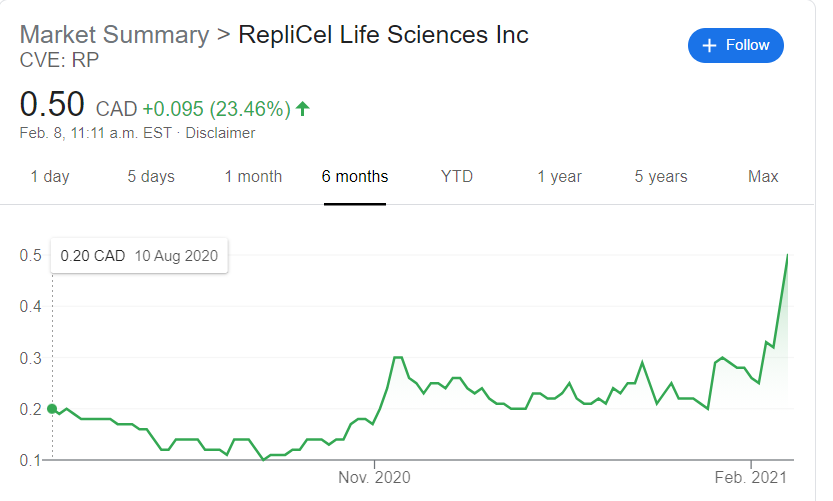Click the Feb. 2021 axis label

(x=748, y=478)
